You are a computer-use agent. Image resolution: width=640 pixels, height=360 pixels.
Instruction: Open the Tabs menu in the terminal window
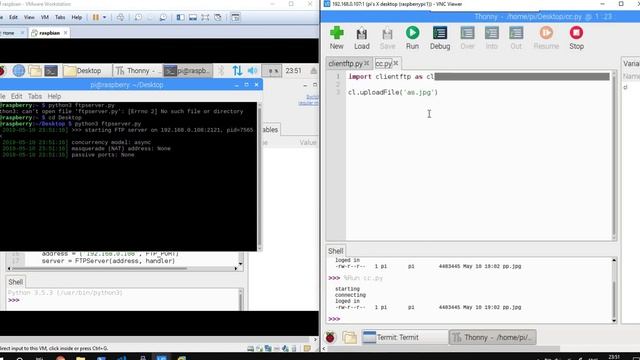coord(35,96)
